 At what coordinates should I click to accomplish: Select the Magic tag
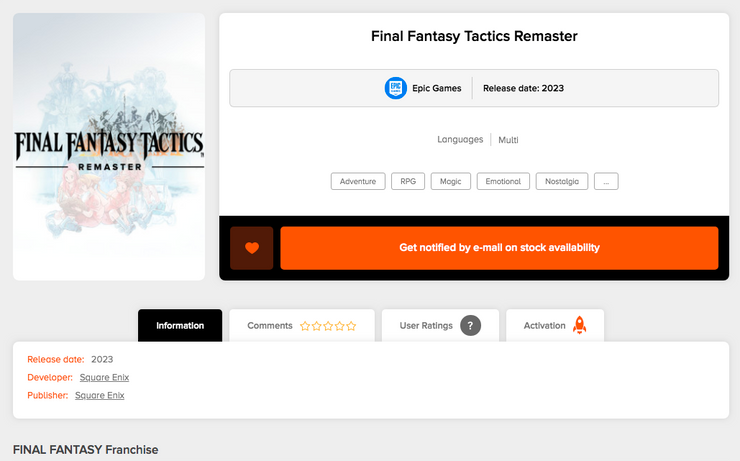pyautogui.click(x=451, y=181)
